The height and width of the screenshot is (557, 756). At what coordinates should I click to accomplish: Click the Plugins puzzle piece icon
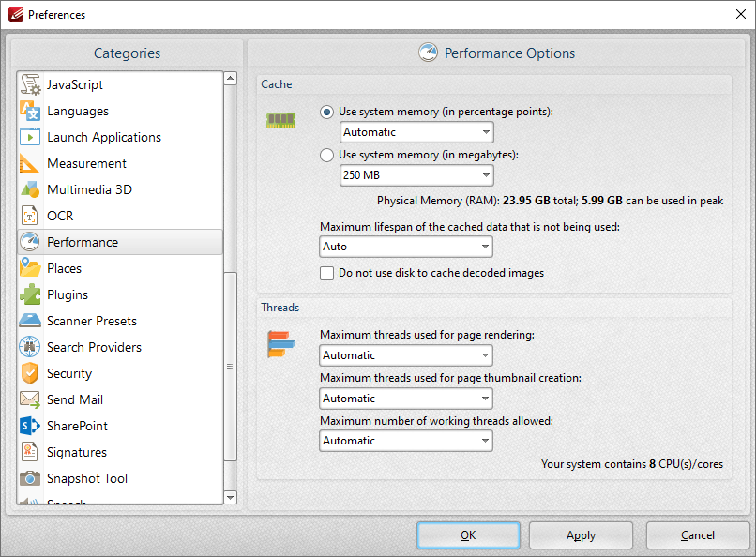(x=30, y=294)
